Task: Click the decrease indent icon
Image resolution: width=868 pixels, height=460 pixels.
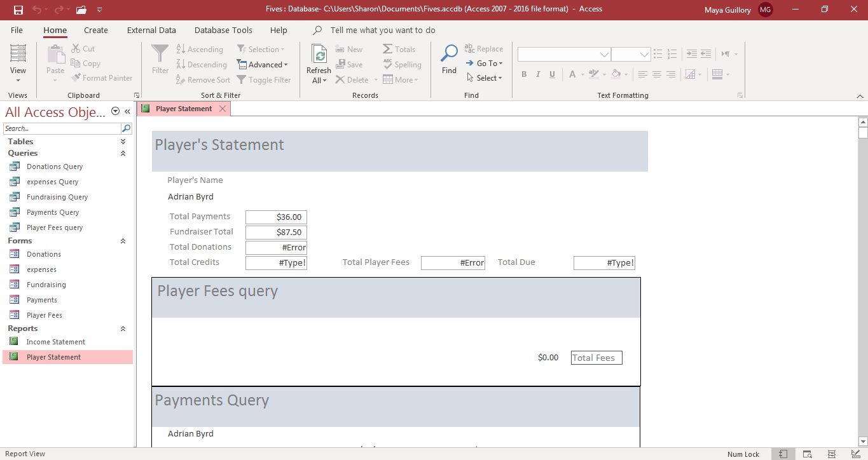Action: tap(705, 54)
